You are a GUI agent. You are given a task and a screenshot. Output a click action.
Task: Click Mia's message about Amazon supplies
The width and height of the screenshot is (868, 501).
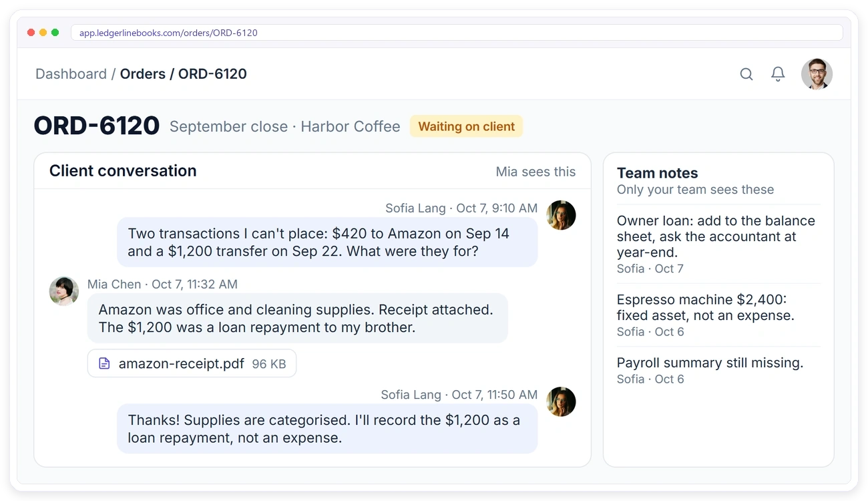coord(298,318)
